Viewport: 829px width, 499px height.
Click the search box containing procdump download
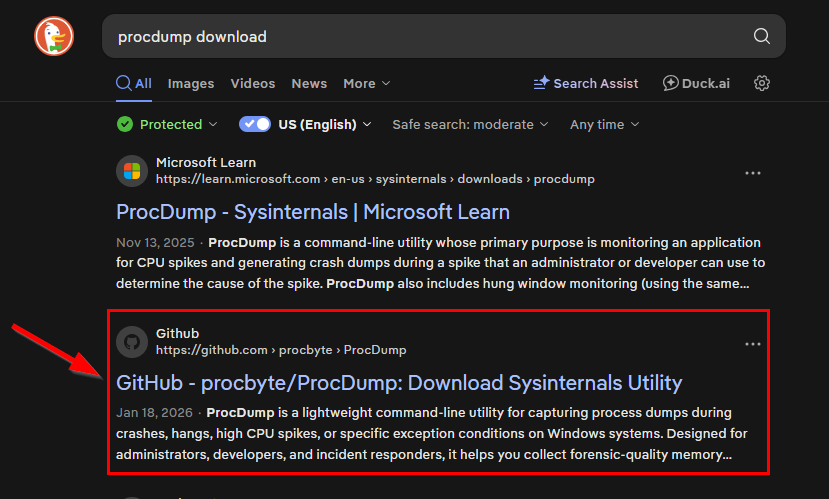420,37
